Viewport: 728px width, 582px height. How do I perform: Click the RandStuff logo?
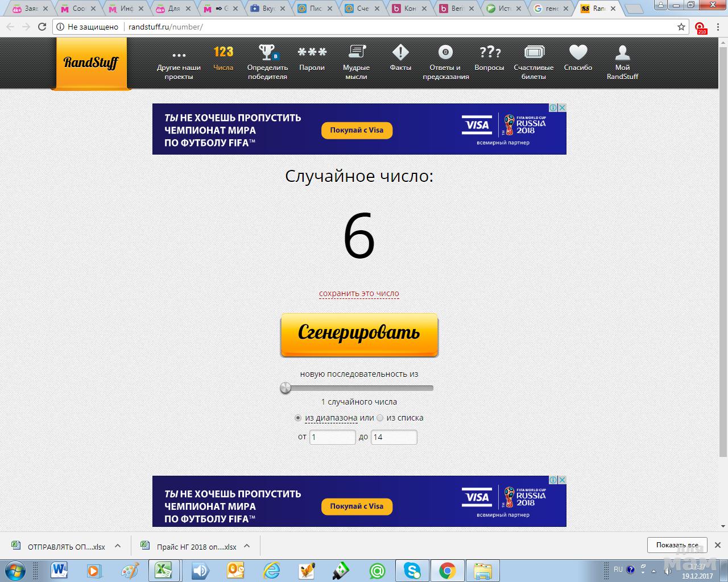click(x=91, y=63)
